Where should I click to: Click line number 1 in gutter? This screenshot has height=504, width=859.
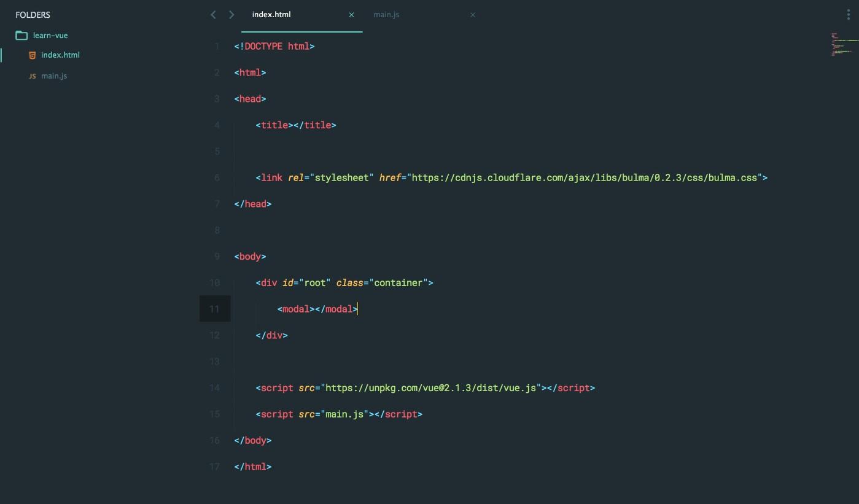217,46
